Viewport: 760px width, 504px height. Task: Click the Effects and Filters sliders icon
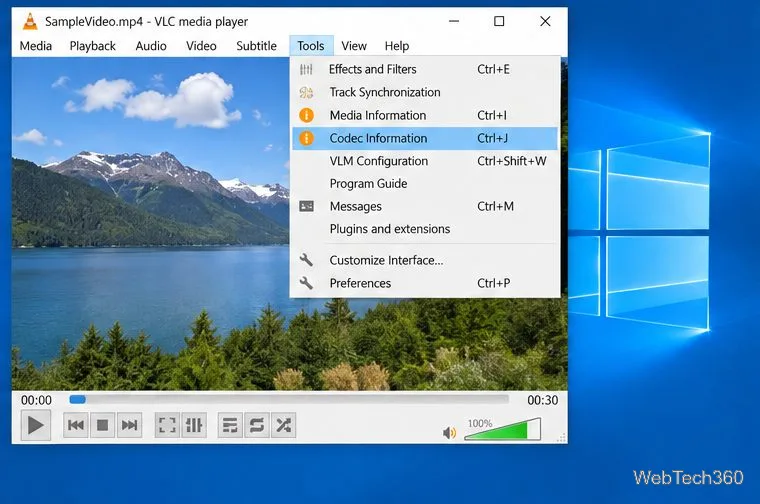click(x=306, y=69)
